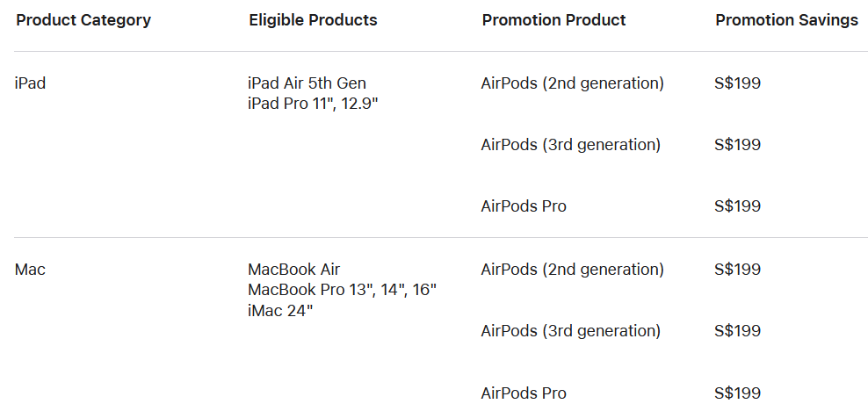Select the Eligible Products column header
Viewport: 868px width, 411px height.
click(313, 20)
